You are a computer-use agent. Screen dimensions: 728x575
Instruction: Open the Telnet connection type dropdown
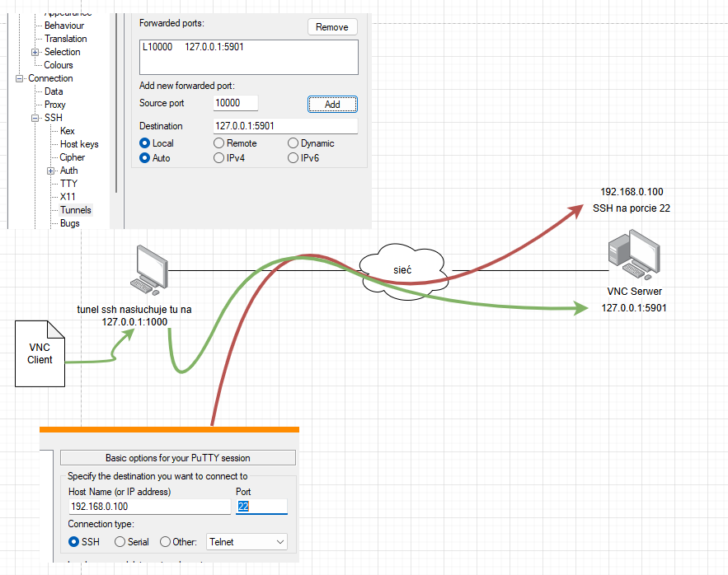click(x=247, y=542)
